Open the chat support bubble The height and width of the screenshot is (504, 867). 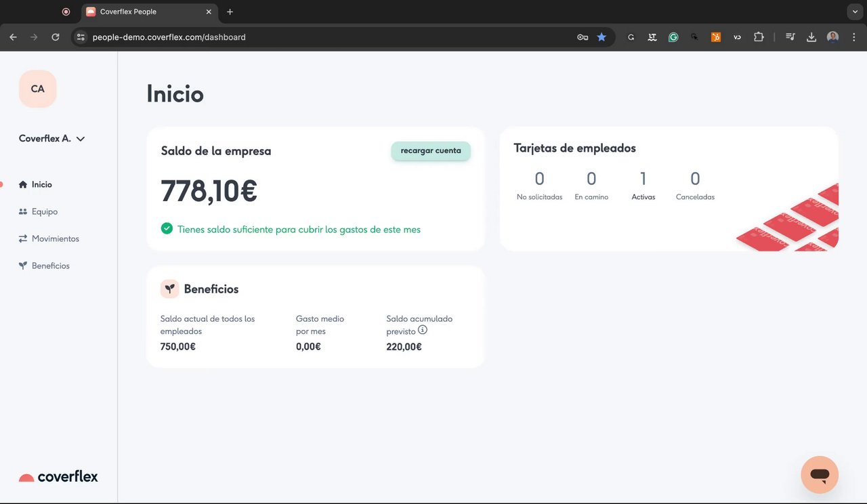820,475
